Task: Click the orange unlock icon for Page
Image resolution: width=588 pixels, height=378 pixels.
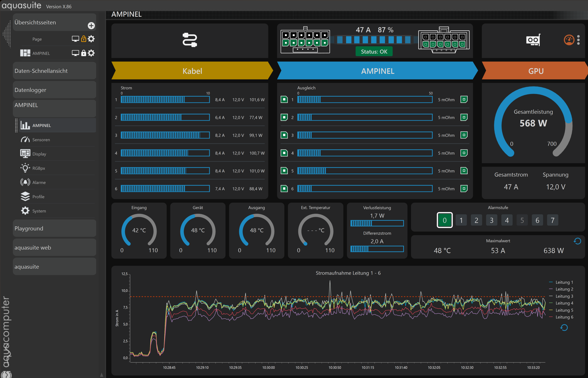Action: click(84, 39)
